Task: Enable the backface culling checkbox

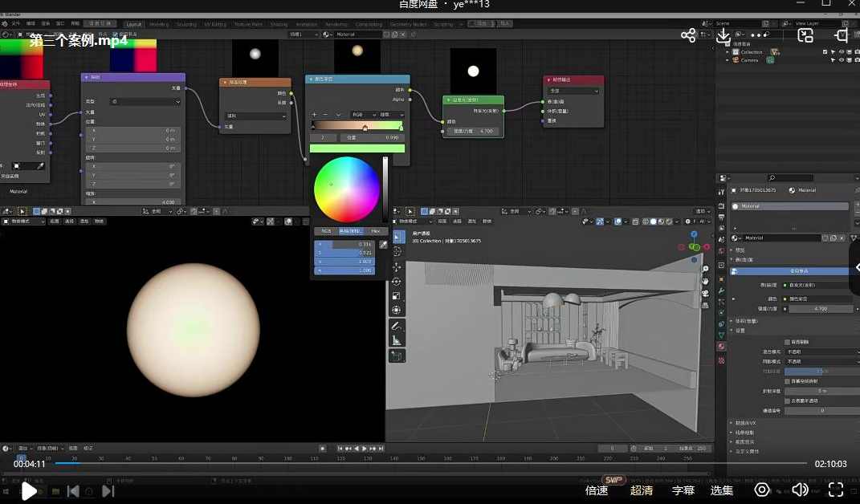Action: tap(787, 342)
